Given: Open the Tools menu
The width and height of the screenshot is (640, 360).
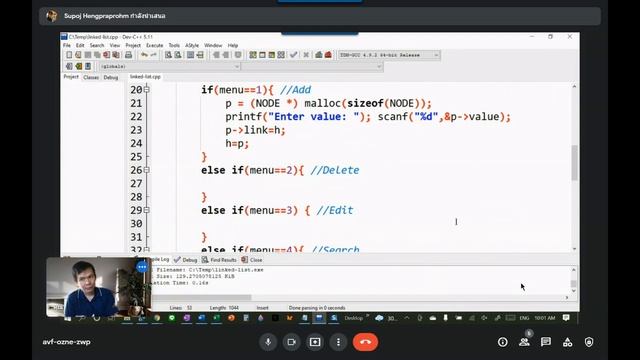Looking at the screenshot, I should point(174,45).
